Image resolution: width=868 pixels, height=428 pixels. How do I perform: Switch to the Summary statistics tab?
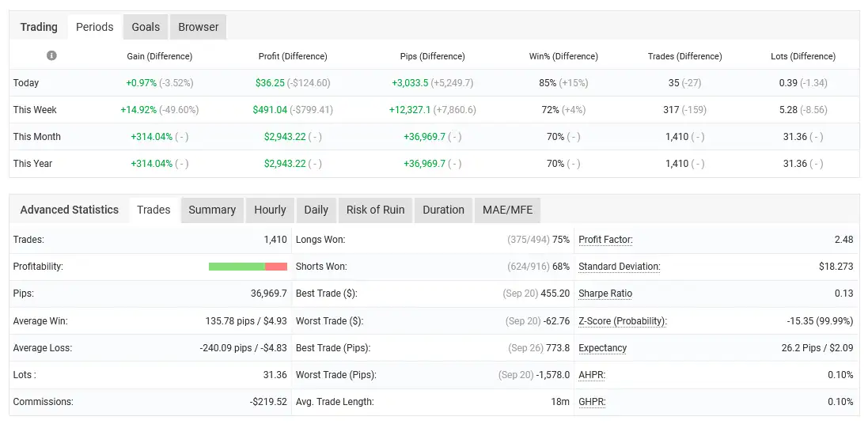(212, 210)
